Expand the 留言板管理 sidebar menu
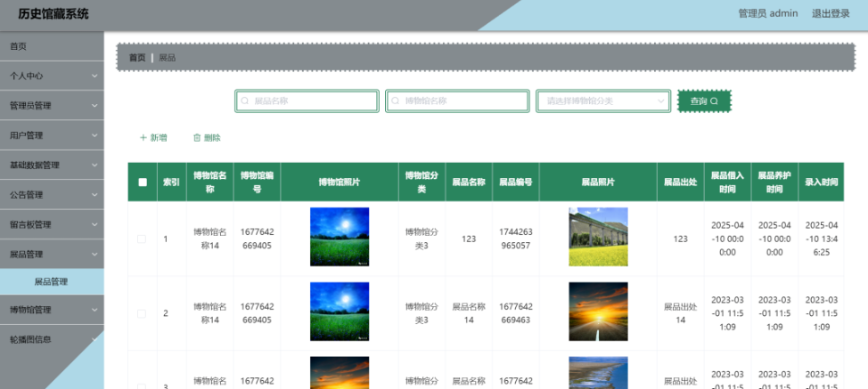Screen dimensions: 868x389 [52, 225]
